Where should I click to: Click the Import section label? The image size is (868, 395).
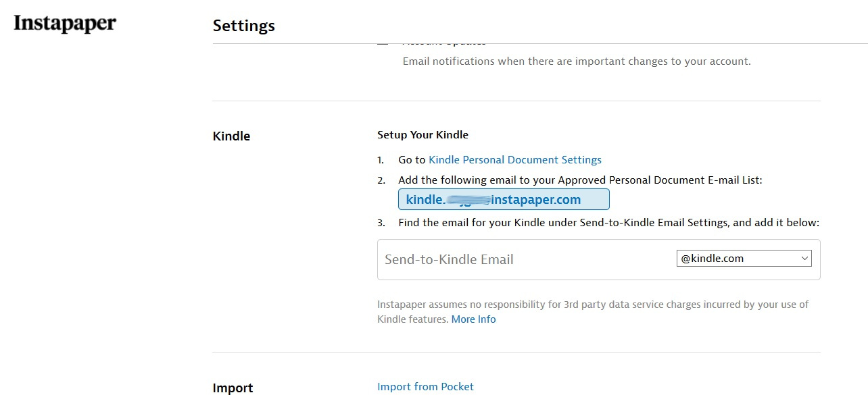coord(233,388)
